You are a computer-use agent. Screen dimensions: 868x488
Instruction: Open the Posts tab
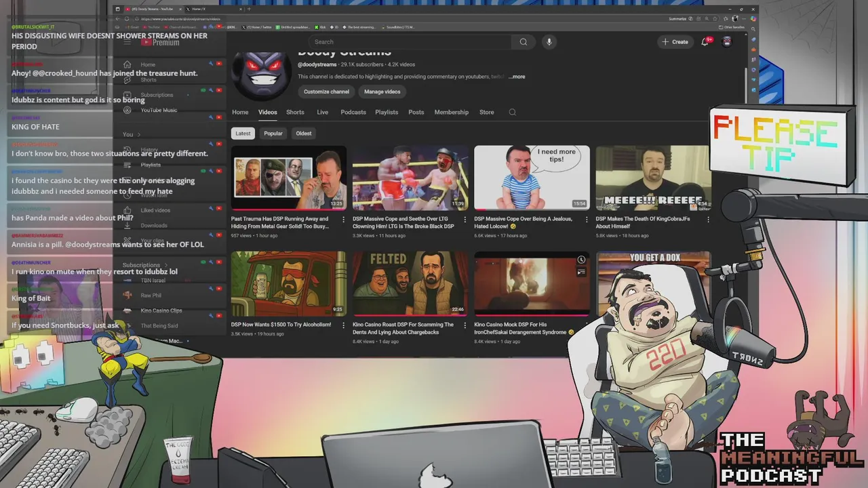click(416, 113)
